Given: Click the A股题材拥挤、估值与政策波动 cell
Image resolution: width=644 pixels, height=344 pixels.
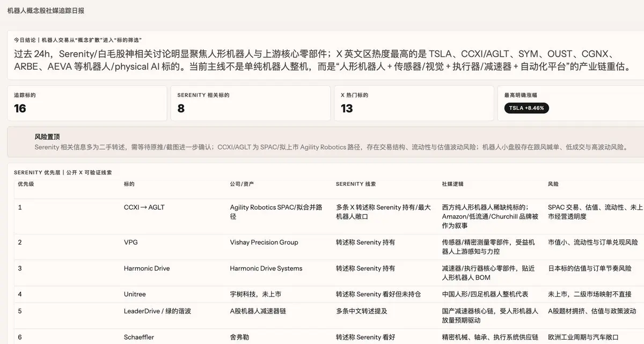Looking at the screenshot, I should coord(592,311).
